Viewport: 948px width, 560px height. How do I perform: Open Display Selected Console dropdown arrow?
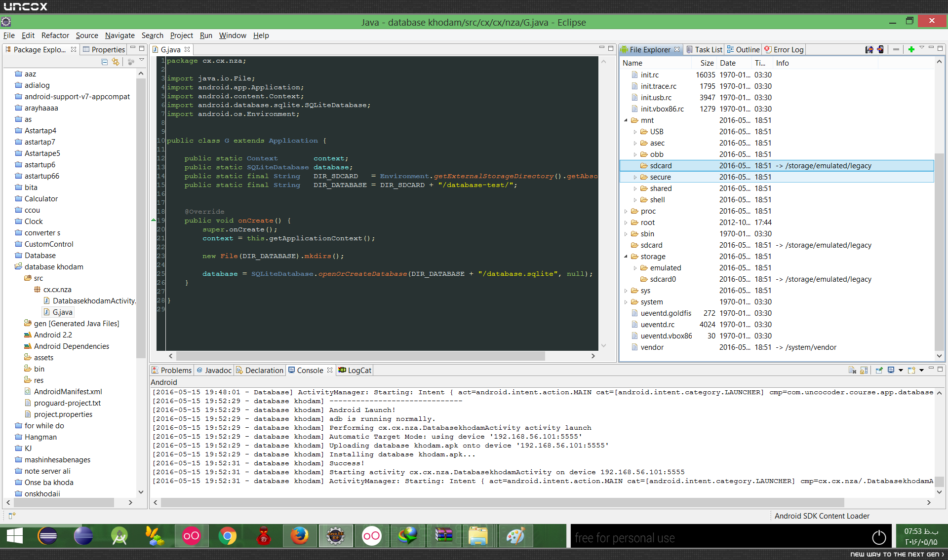point(901,371)
